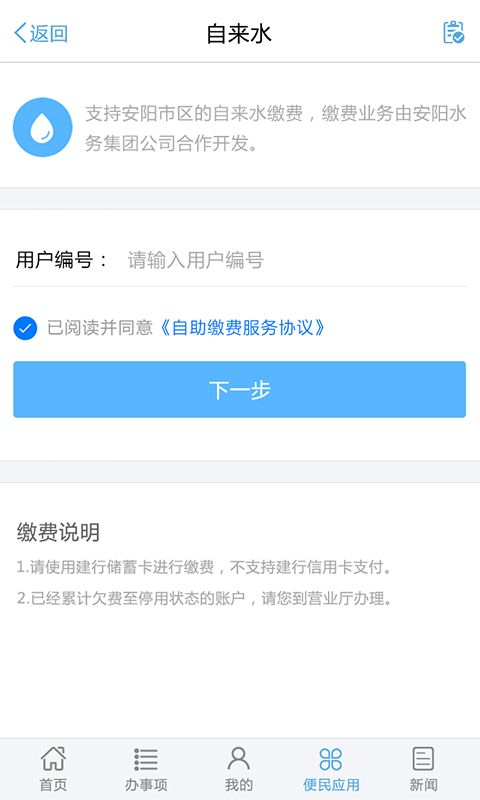Open the 新闻 newspaper icon

pos(423,759)
